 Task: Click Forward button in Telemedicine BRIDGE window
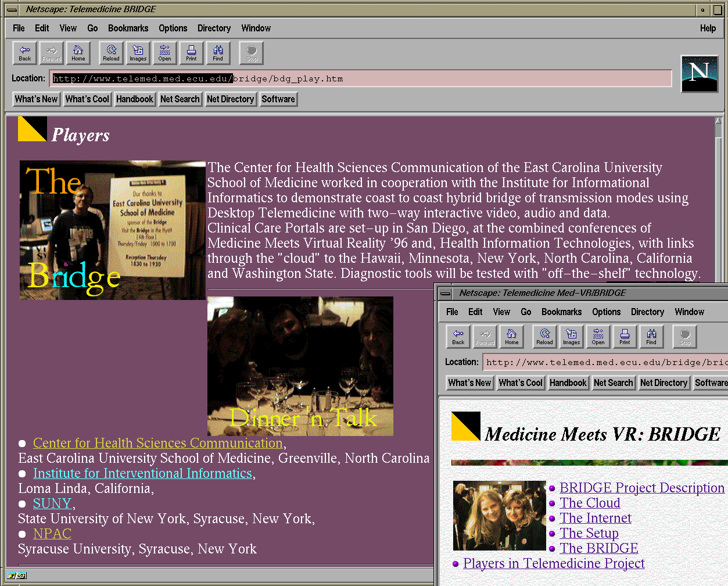point(52,53)
